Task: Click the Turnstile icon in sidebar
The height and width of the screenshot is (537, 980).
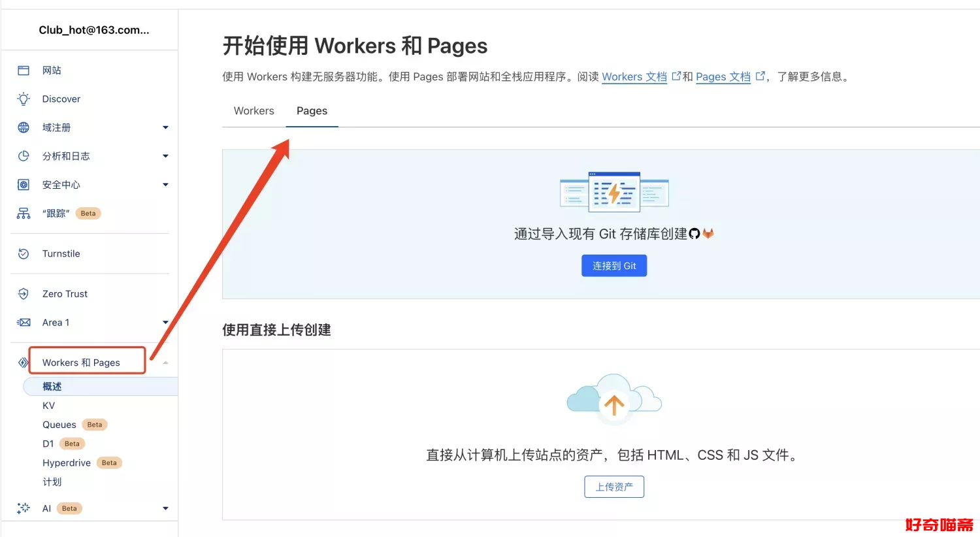Action: coord(24,253)
